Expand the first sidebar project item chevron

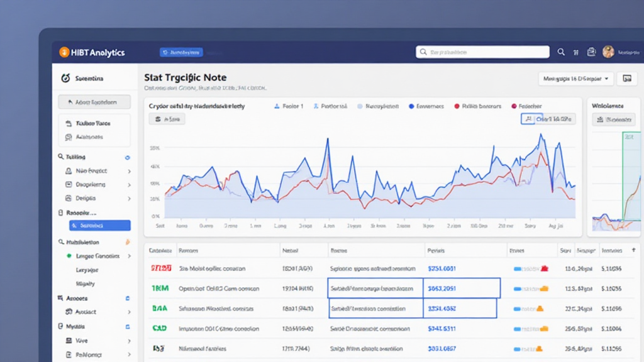pyautogui.click(x=128, y=170)
